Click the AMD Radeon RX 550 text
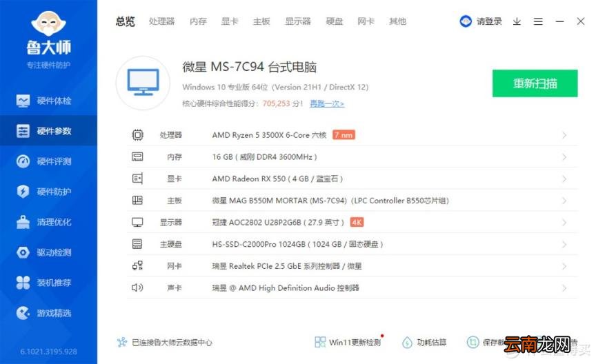The width and height of the screenshot is (596, 364). tap(277, 179)
